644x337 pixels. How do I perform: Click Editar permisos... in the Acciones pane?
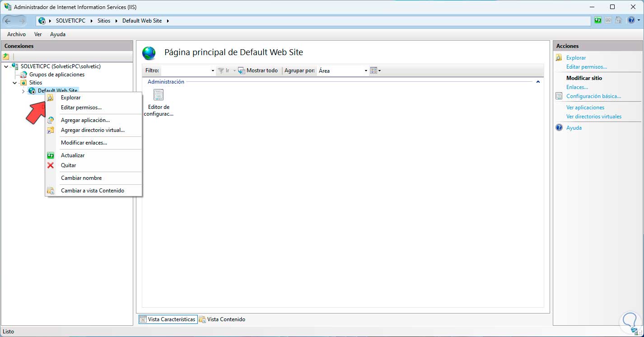(587, 67)
